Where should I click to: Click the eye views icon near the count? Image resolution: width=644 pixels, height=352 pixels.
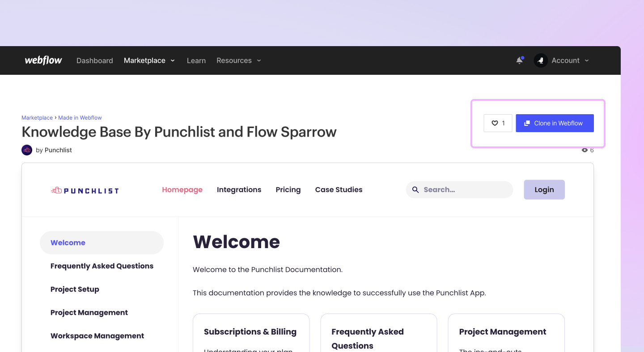[585, 150]
